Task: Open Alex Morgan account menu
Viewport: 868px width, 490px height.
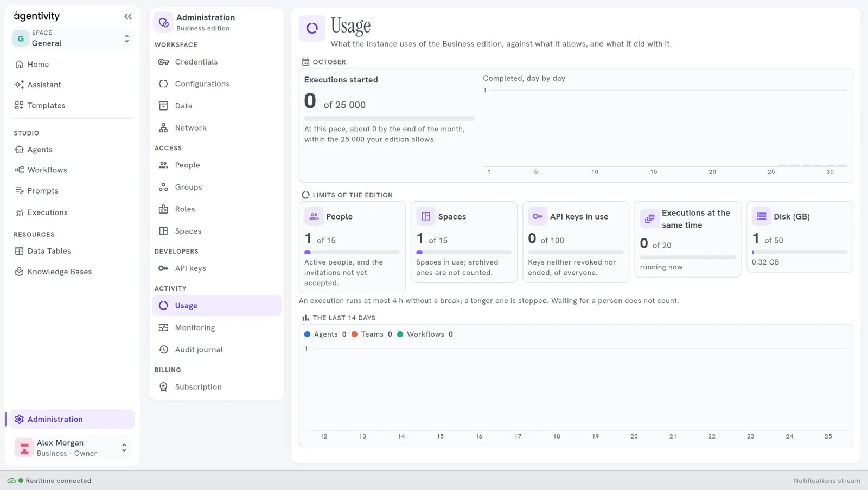Action: 72,448
